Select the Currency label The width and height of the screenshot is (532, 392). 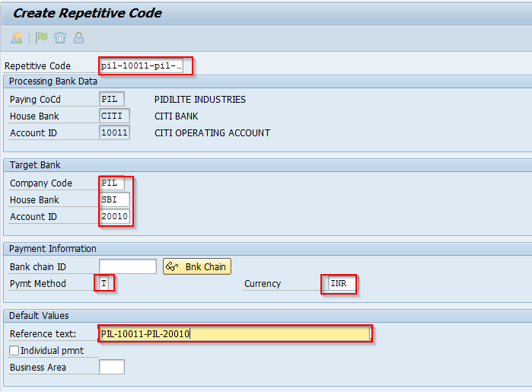(x=263, y=284)
